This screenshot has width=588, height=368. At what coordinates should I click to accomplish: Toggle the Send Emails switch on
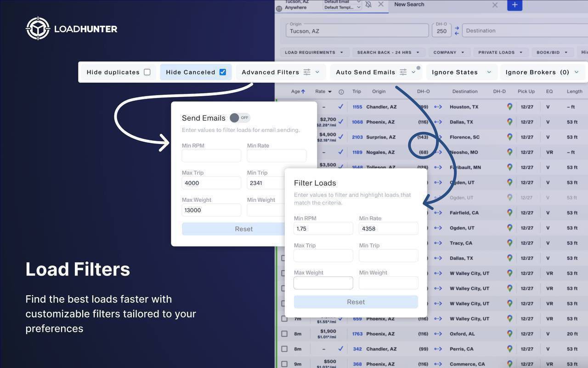[239, 118]
